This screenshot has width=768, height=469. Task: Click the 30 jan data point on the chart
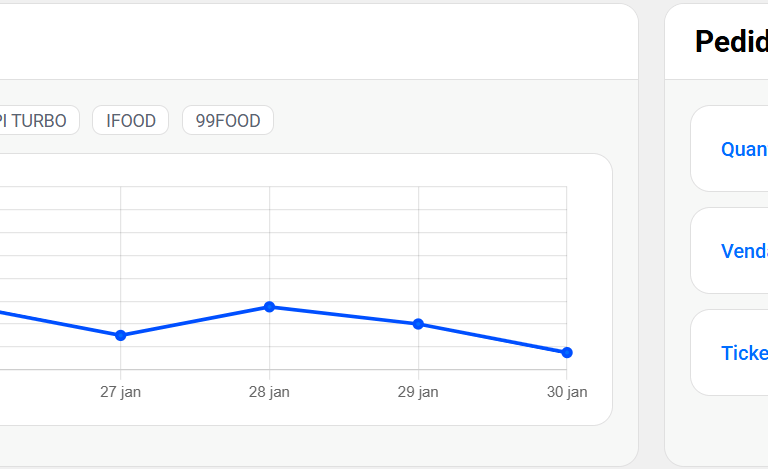(567, 352)
